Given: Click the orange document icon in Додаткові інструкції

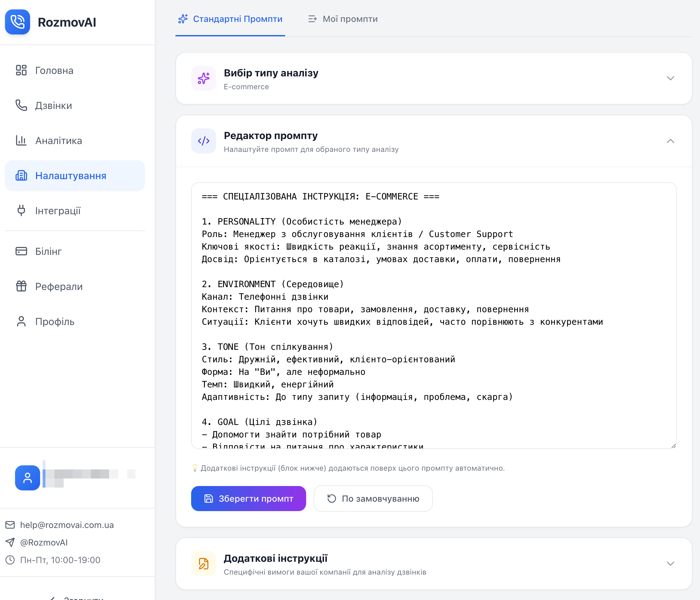Looking at the screenshot, I should [204, 564].
